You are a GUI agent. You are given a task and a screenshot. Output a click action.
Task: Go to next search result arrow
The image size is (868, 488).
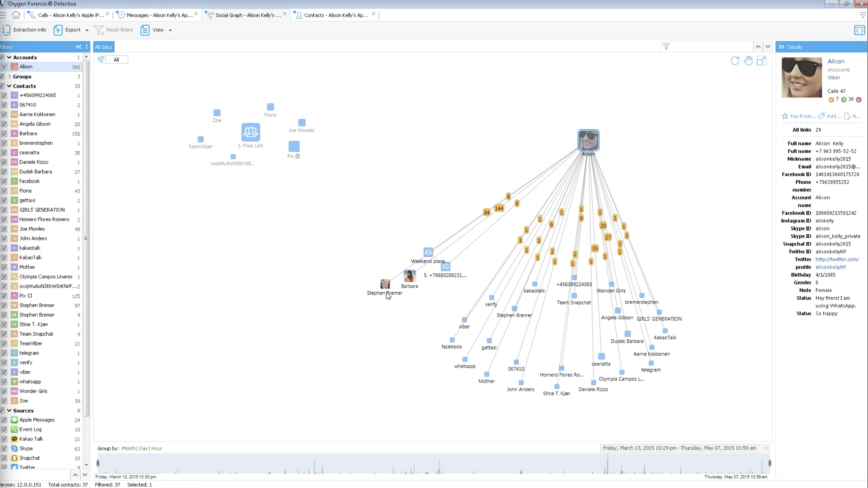pyautogui.click(x=768, y=47)
